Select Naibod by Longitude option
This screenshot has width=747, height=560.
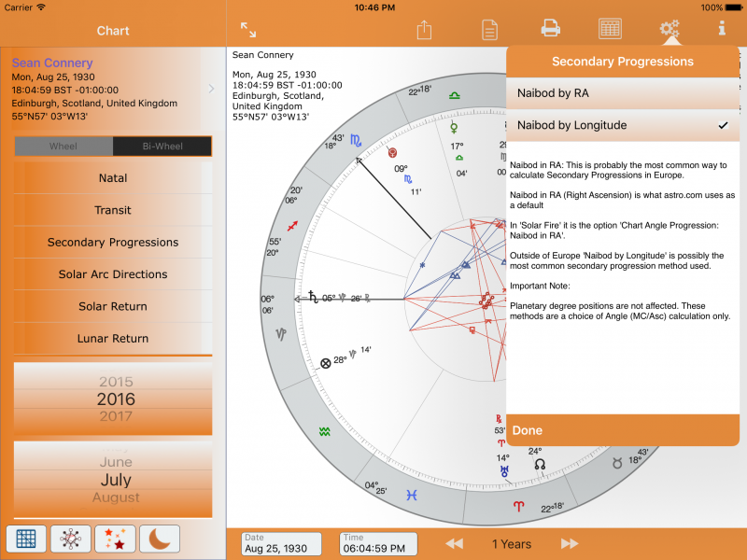click(622, 125)
